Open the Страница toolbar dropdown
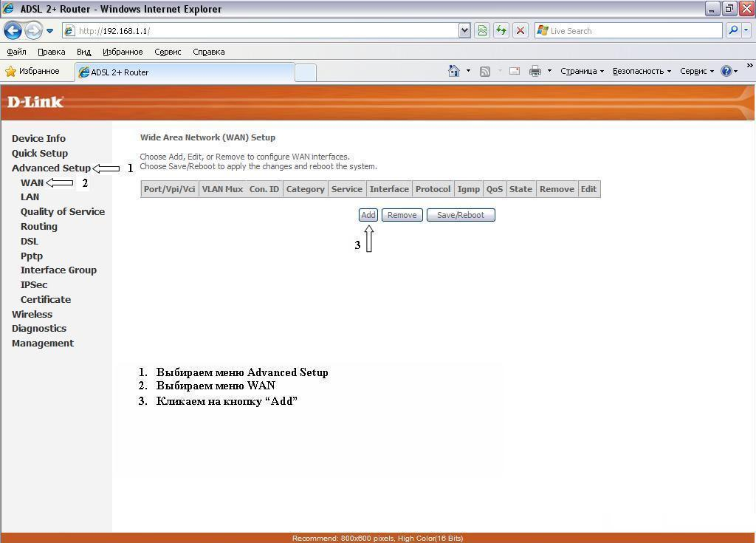 [582, 71]
